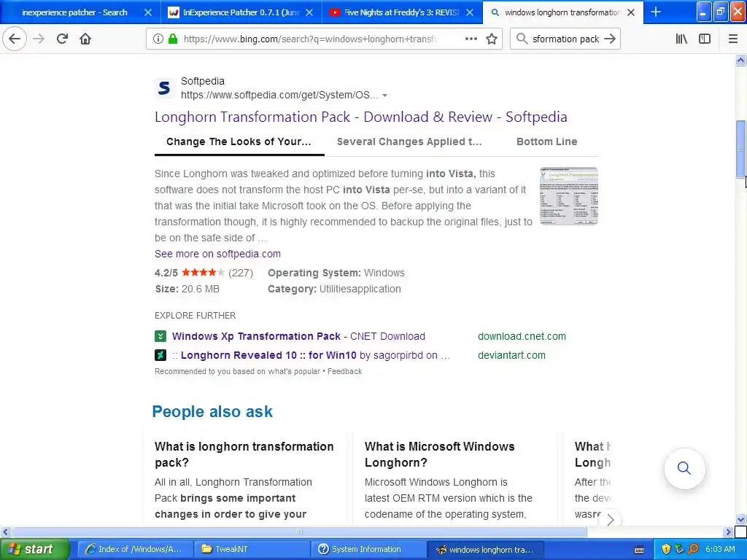Switch to the InExperience Patcher 0.7.1 tab

pos(241,12)
